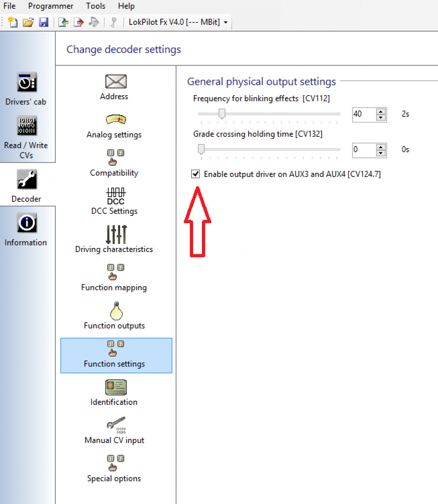Click 'Grade crossing holding time [CV132]' label
Viewport: 438px width, 504px height.
click(258, 134)
